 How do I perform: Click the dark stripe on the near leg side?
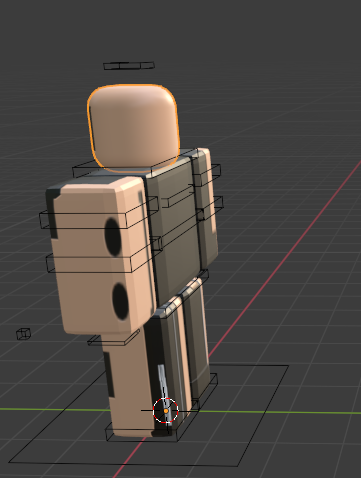point(109,375)
